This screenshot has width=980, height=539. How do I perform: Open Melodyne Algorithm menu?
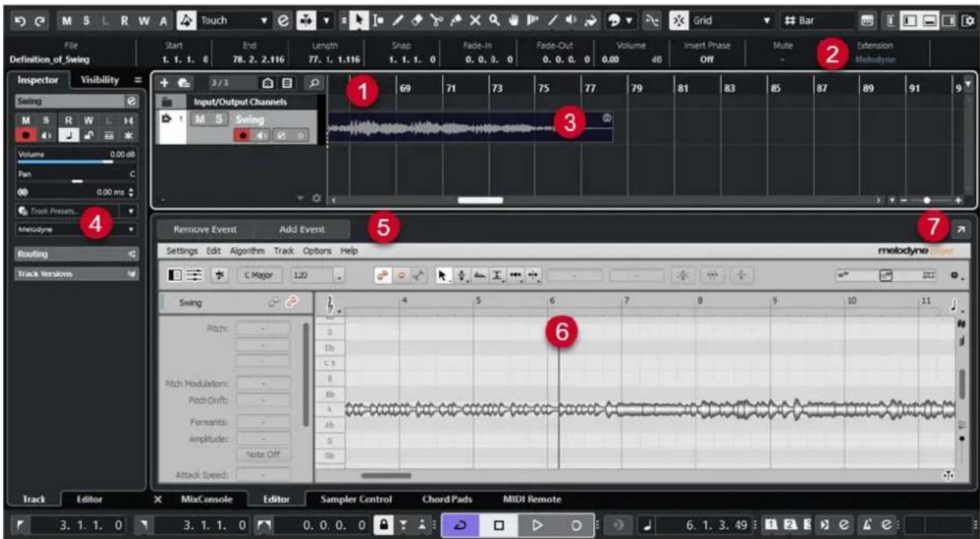(x=248, y=250)
